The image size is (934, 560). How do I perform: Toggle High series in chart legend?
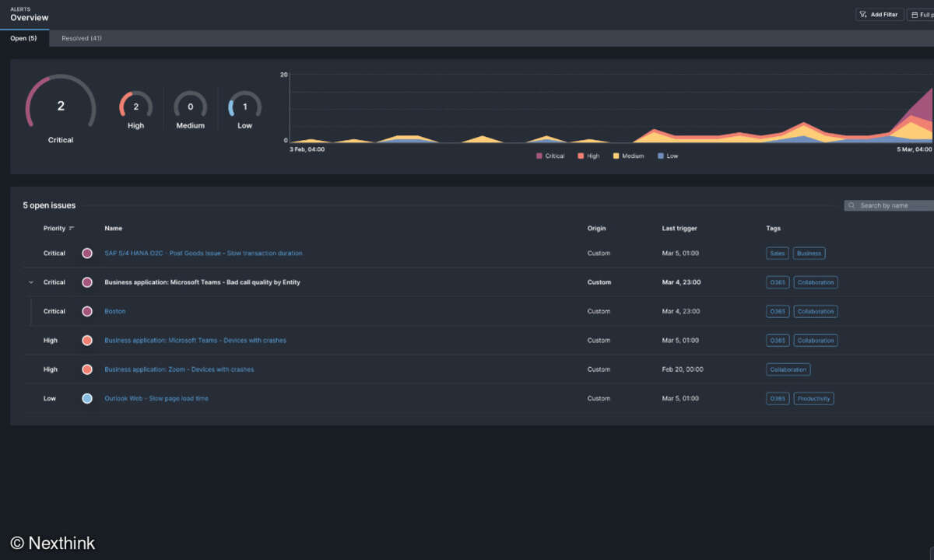588,156
